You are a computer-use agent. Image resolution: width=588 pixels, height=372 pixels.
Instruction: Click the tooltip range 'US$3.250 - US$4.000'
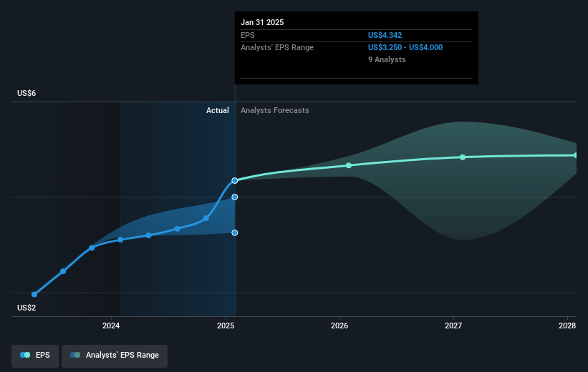point(405,48)
